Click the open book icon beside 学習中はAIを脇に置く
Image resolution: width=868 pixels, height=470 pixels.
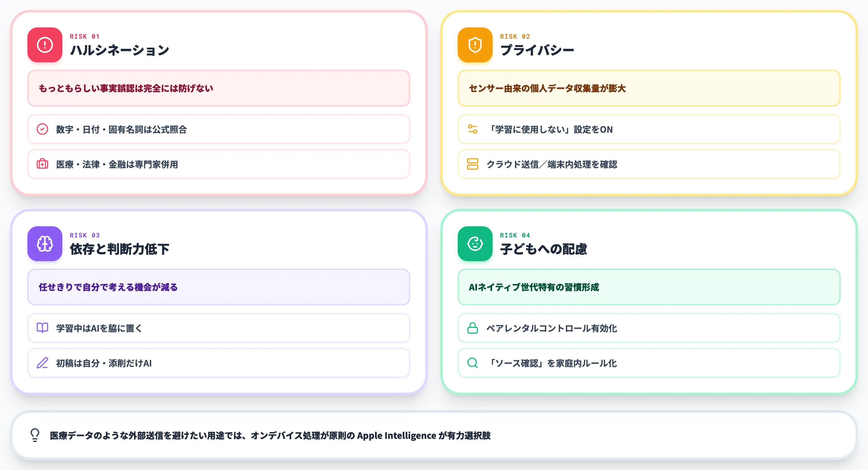[x=42, y=328]
